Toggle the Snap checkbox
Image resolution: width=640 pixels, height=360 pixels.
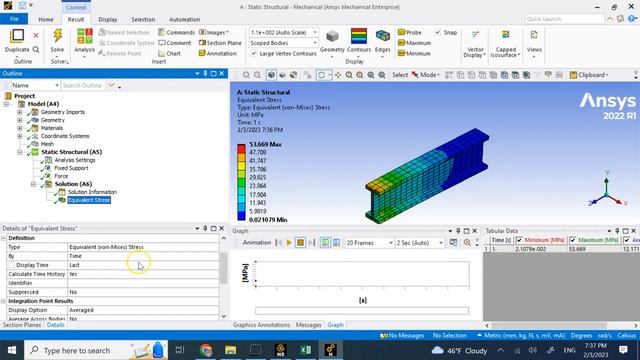pyautogui.click(x=438, y=32)
